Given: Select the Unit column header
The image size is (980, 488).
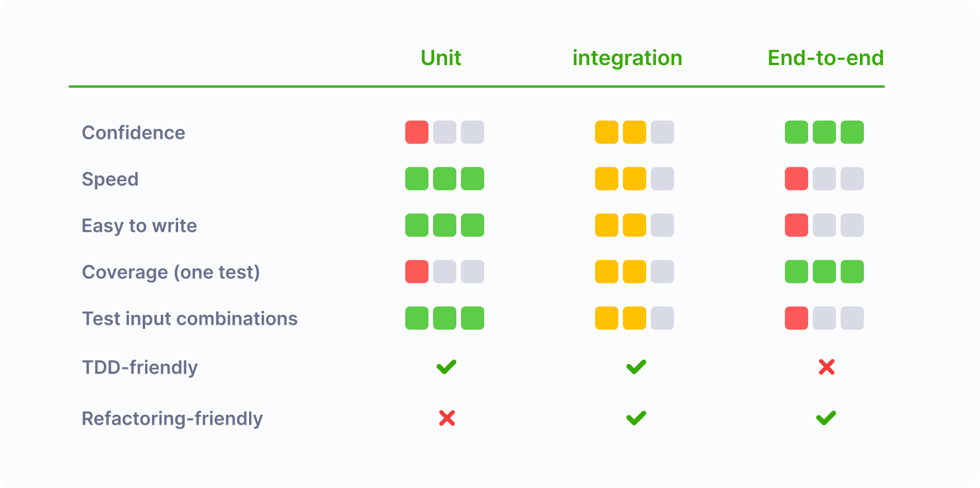Looking at the screenshot, I should point(441,58).
